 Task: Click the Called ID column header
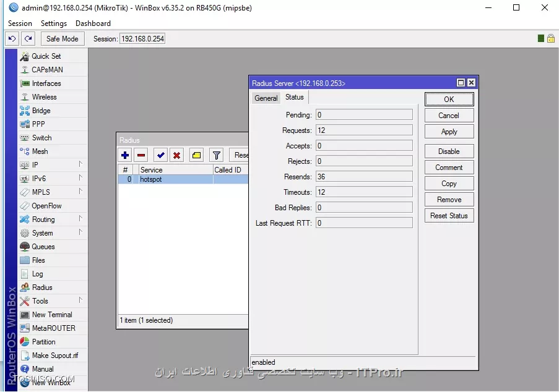230,170
